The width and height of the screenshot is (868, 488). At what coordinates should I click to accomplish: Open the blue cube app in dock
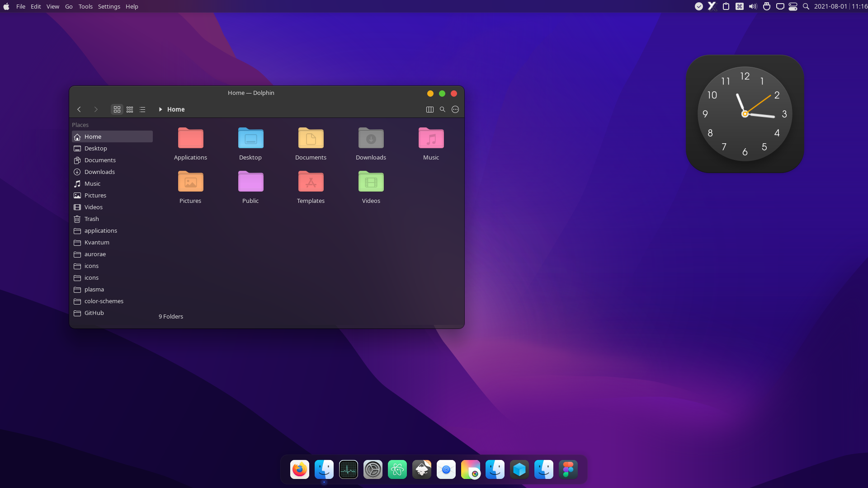pos(519,470)
